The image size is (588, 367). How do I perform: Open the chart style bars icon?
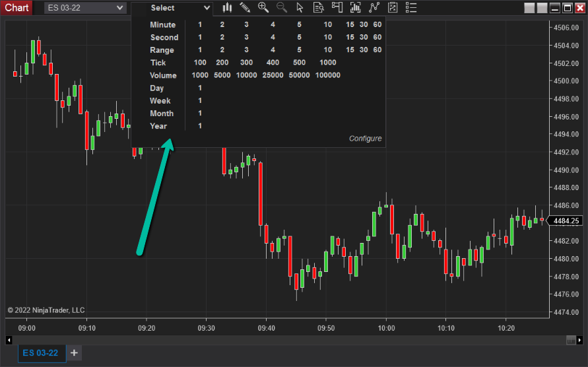coord(227,7)
